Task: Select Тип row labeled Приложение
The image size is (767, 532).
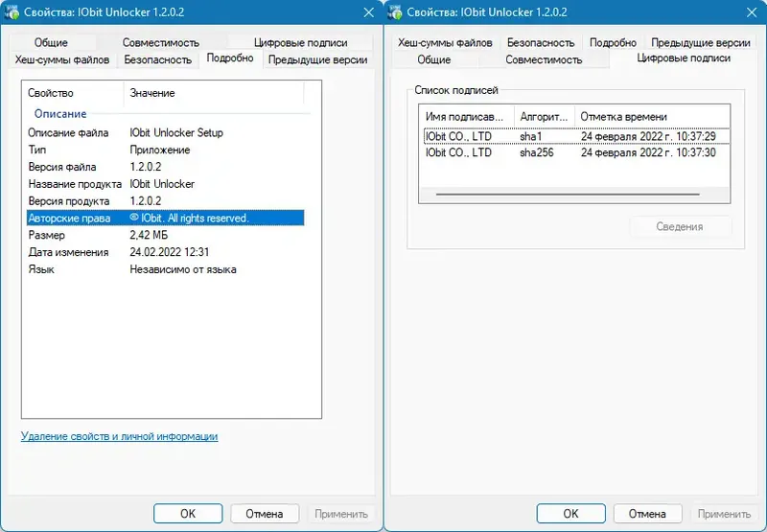Action: [165, 150]
